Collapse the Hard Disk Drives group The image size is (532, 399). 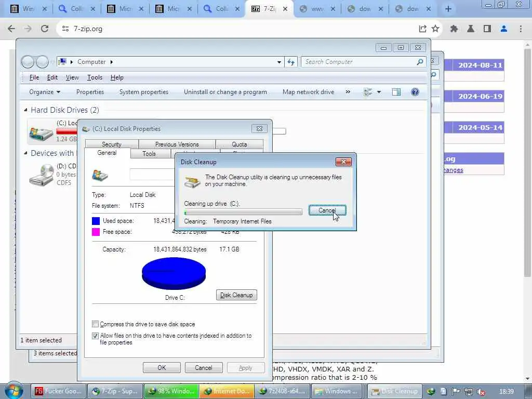point(26,110)
